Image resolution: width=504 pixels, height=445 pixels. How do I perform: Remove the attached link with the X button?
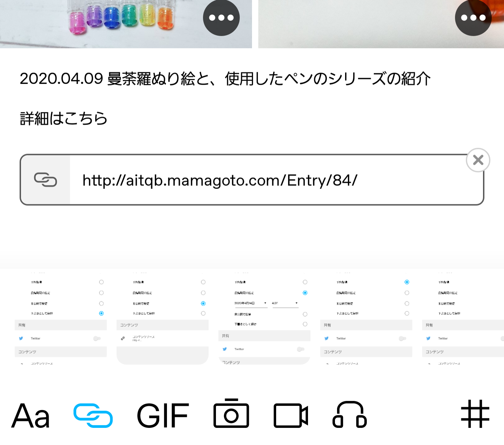pyautogui.click(x=478, y=160)
